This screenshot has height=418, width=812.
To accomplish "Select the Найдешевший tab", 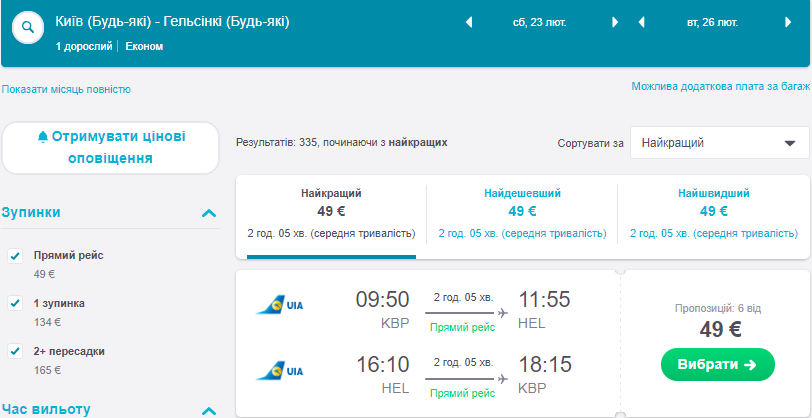I will [522, 212].
